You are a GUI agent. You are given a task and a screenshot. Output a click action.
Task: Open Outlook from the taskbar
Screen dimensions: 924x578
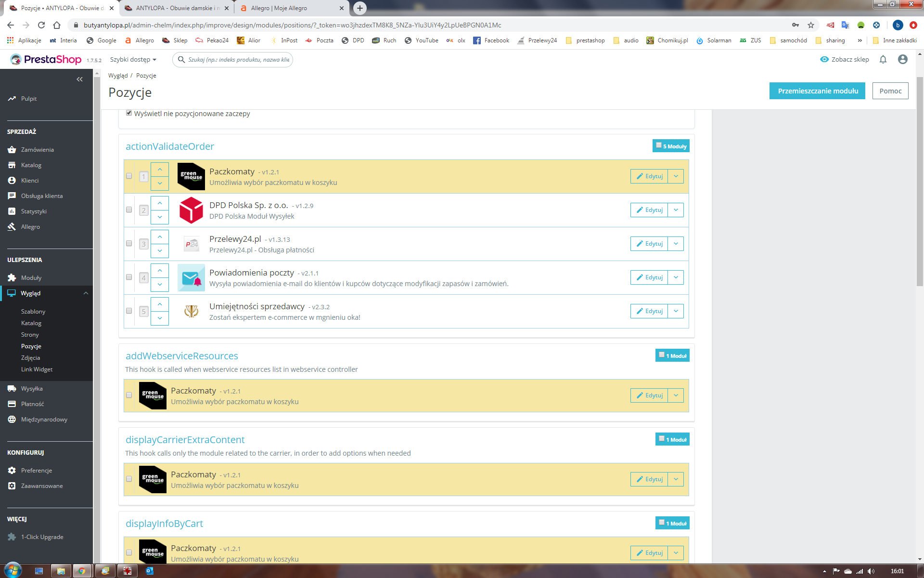pos(149,571)
